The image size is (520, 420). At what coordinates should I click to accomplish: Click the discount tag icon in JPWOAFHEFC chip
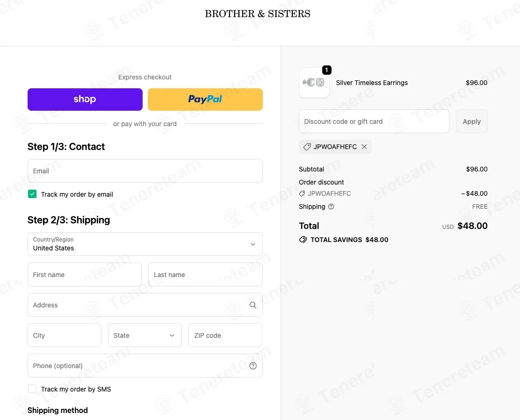(x=307, y=147)
